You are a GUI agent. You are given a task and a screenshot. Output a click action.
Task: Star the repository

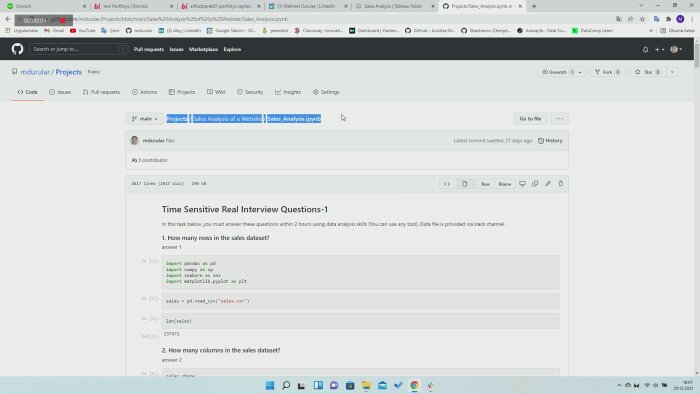coord(648,72)
